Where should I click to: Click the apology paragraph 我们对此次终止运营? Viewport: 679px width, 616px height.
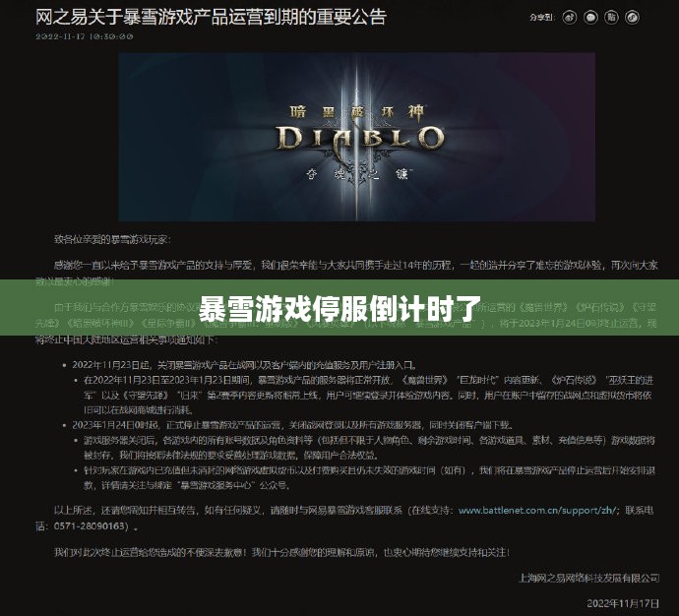(281, 552)
